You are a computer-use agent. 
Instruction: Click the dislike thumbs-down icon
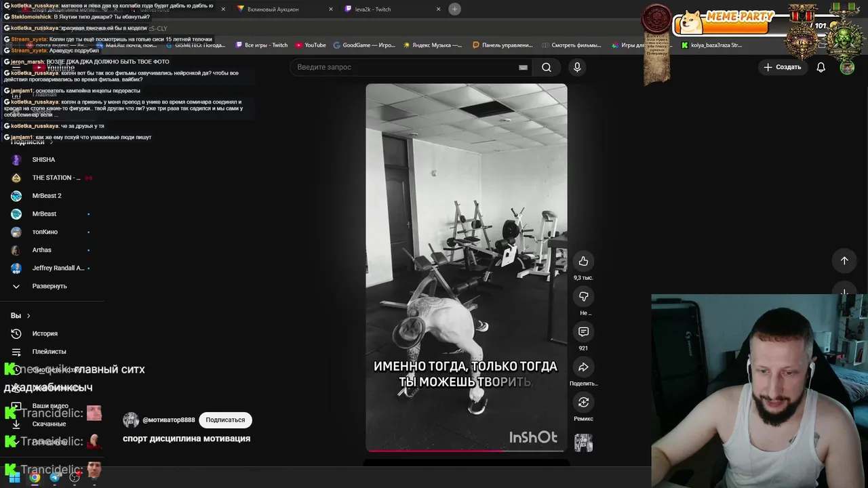(583, 296)
